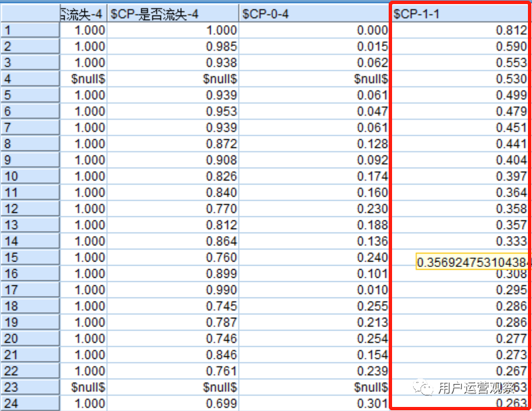Click the 0.499 cell under $CP-1-1
This screenshot has width=532, height=411.
tap(460, 95)
